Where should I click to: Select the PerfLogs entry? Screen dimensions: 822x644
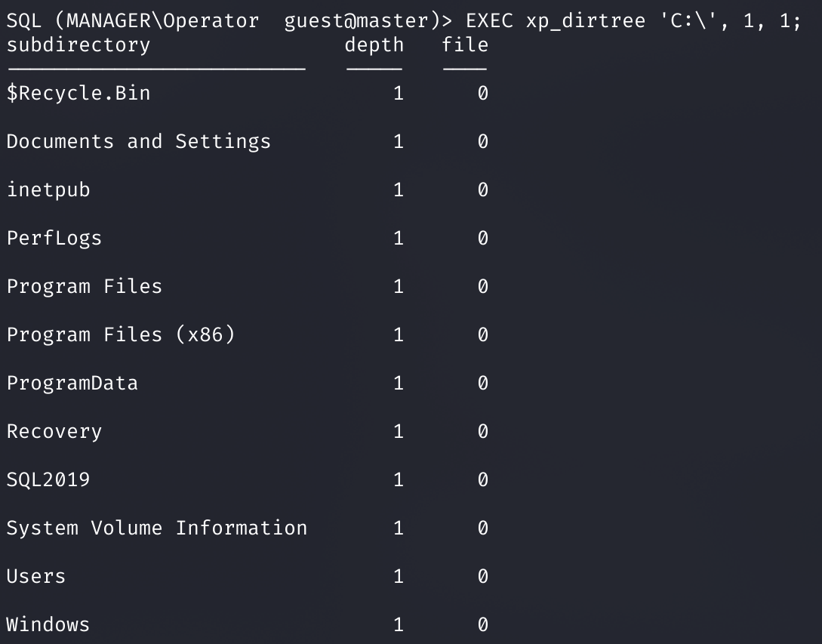click(54, 238)
